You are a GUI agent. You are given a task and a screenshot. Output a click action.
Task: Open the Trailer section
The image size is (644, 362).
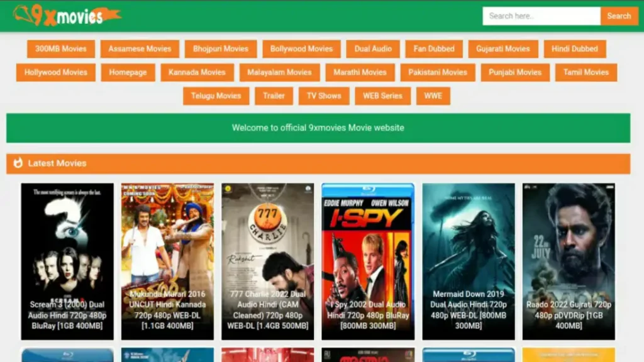pos(274,96)
